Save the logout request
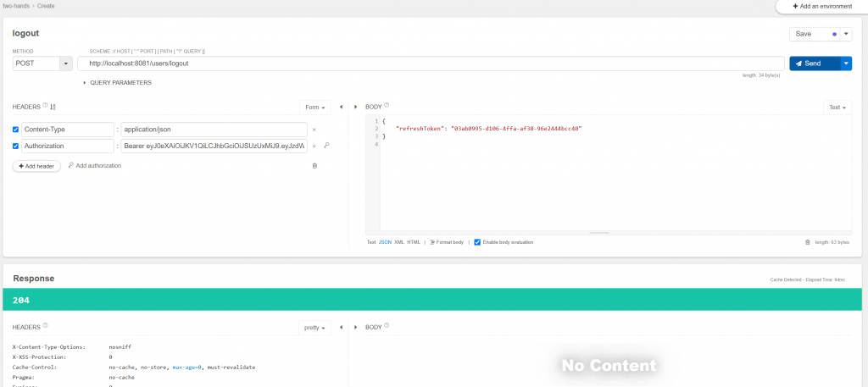 click(x=815, y=34)
